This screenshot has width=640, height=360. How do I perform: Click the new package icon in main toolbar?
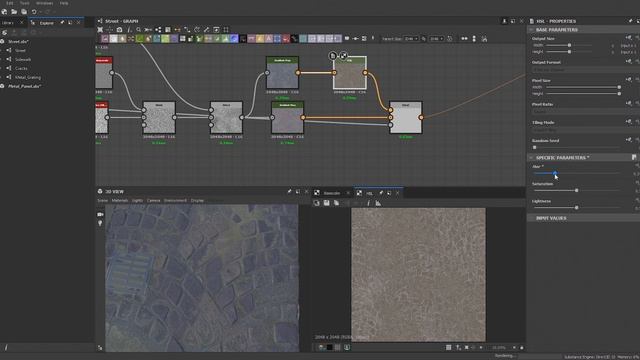click(x=4, y=12)
